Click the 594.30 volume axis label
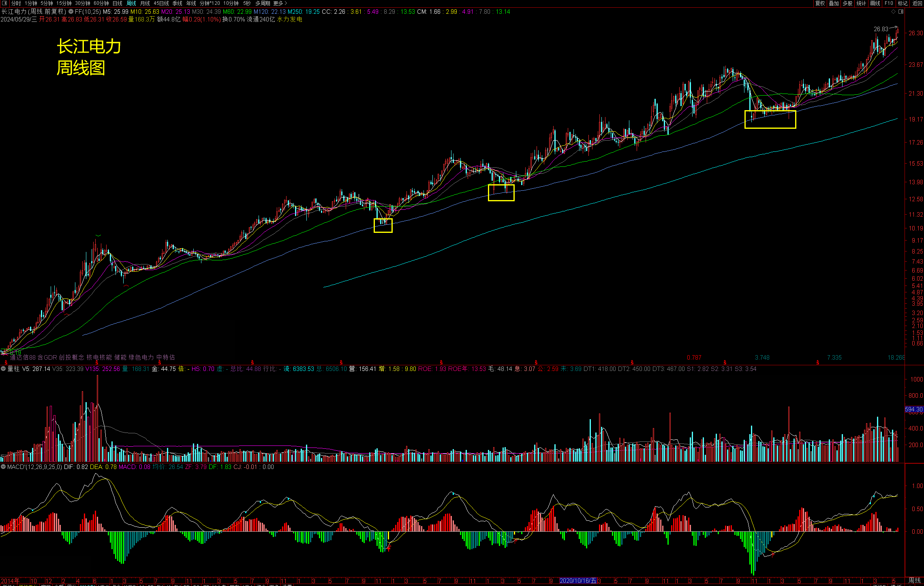Viewport: 924px width, 586px height. (x=914, y=409)
